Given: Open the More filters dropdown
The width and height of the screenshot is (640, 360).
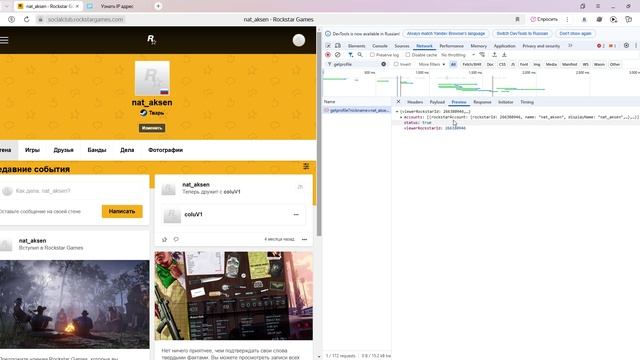Looking at the screenshot, I should [432, 64].
